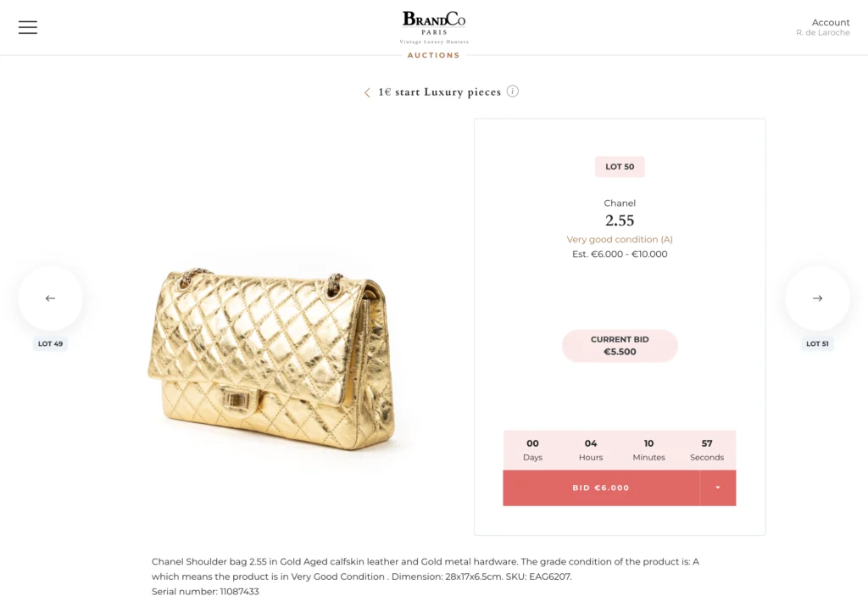Viewport: 868px width, 596px height.
Task: Go to previous lot with left arrow
Action: pyautogui.click(x=50, y=298)
